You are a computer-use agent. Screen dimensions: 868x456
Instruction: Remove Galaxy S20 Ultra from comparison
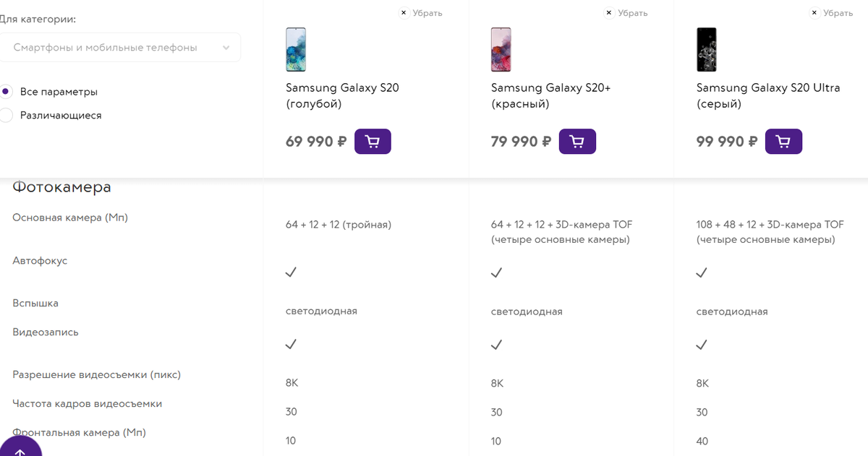(x=832, y=13)
